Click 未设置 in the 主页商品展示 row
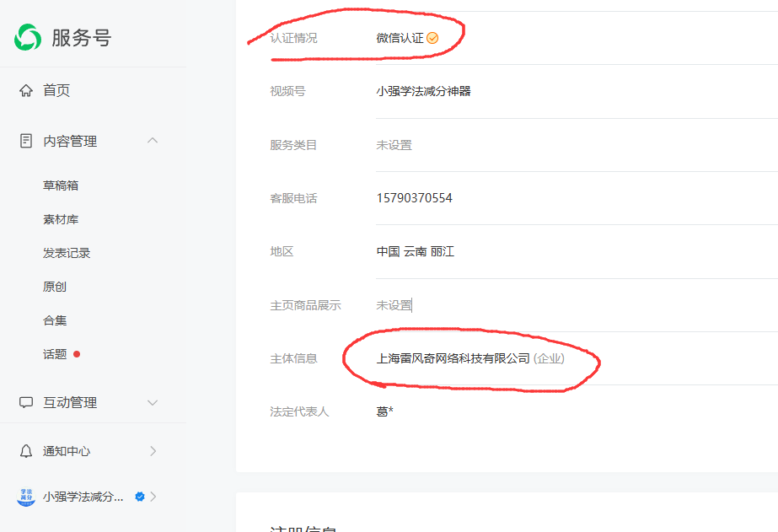This screenshot has height=532, width=778. [x=394, y=305]
